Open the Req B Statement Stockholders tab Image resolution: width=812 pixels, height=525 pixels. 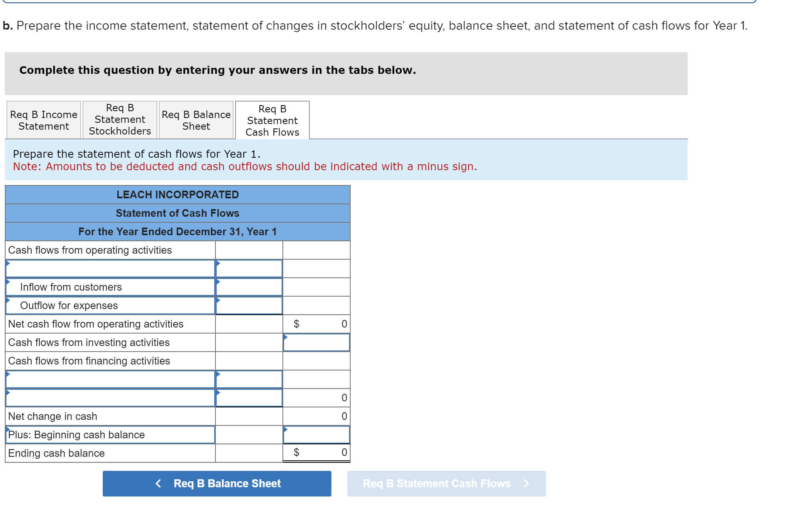click(x=119, y=119)
